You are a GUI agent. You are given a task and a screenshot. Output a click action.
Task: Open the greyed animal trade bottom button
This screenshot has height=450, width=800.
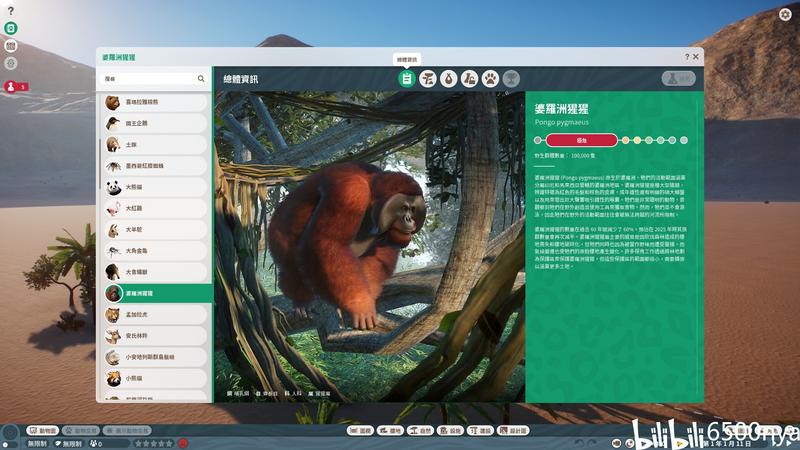81,431
